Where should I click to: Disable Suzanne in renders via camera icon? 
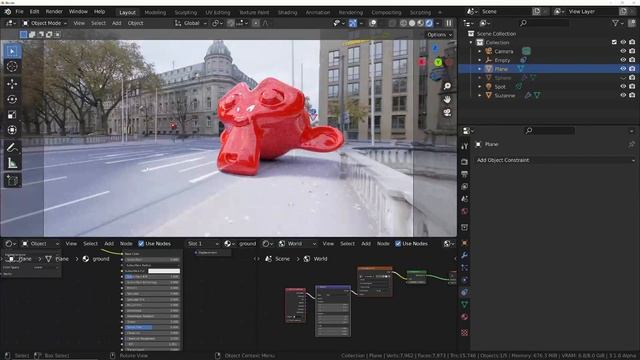click(x=632, y=95)
